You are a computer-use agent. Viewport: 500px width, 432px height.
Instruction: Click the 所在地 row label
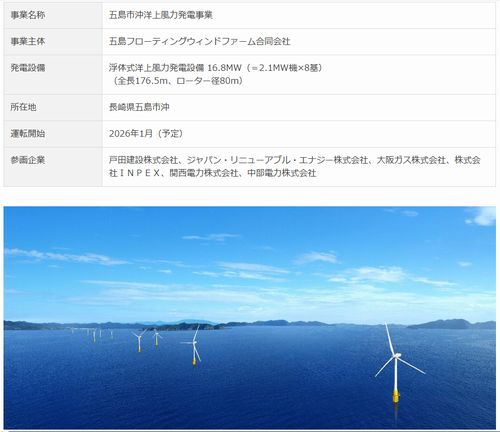coord(23,107)
